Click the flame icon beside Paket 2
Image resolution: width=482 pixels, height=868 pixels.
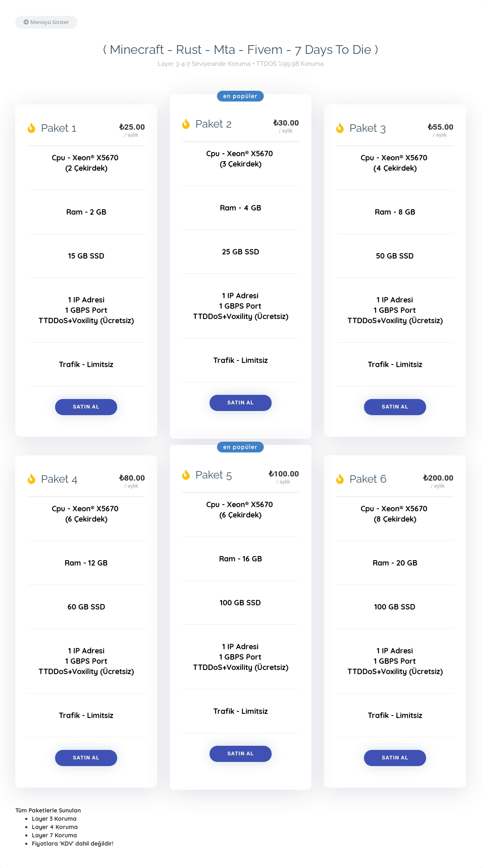point(186,124)
